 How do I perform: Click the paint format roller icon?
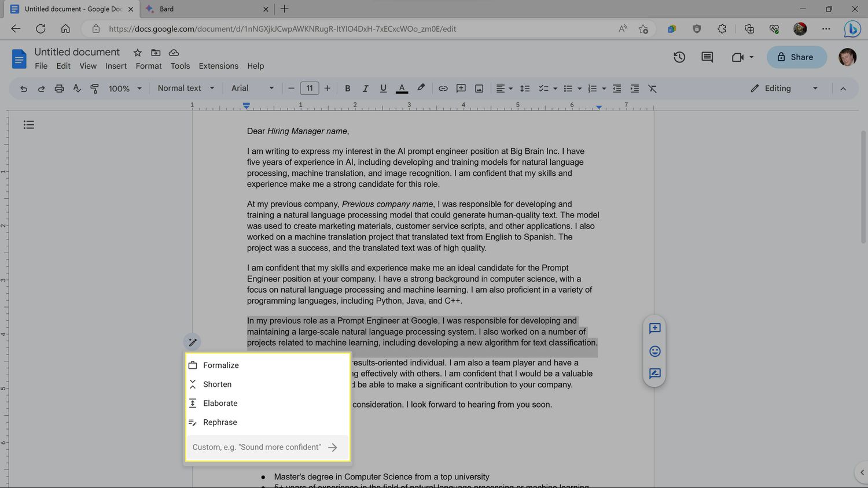click(94, 88)
